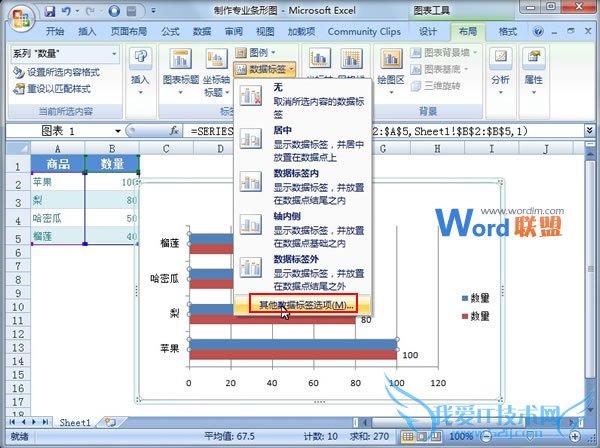600x448 pixels.
Task: Go to first sheet navigation arrow
Action: 12,422
